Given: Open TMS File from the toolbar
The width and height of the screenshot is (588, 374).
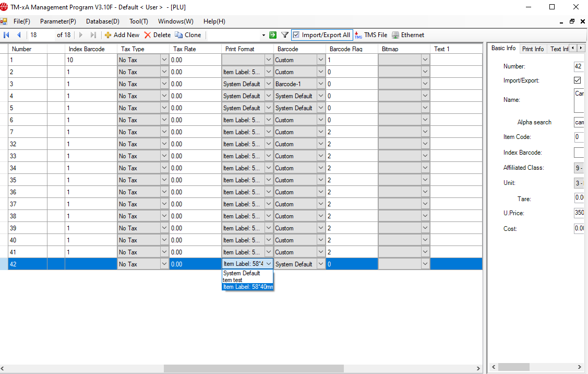Looking at the screenshot, I should (x=358, y=35).
